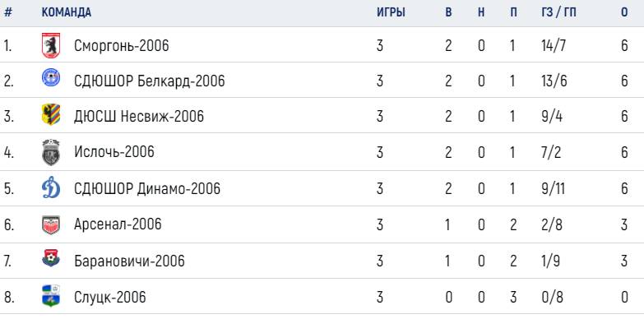Click the ИГРЫ column header
Viewport: 644px width, 319px height.
point(391,12)
